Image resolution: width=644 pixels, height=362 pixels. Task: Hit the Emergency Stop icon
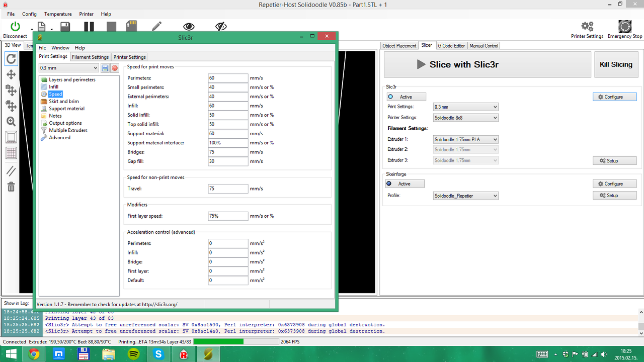coord(625,26)
